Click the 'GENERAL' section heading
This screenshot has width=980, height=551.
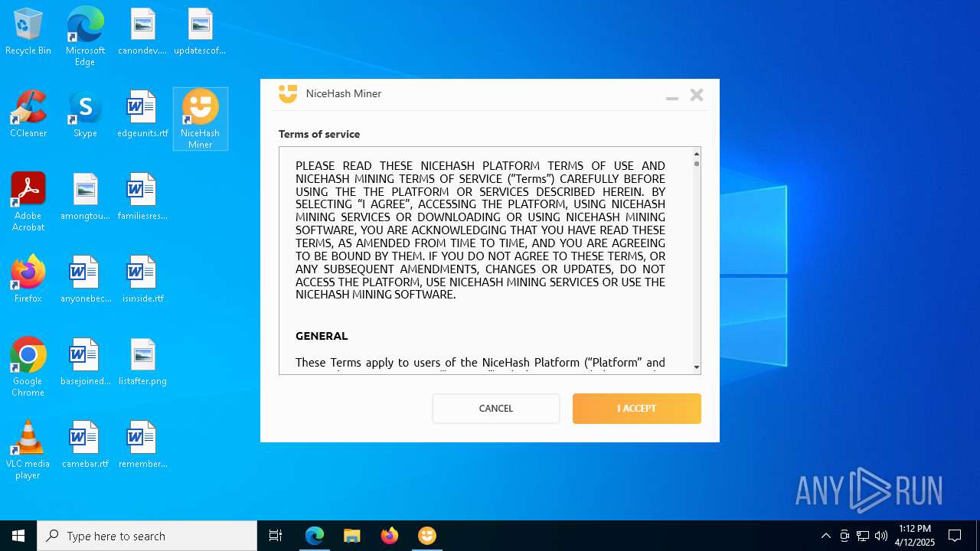click(x=322, y=336)
